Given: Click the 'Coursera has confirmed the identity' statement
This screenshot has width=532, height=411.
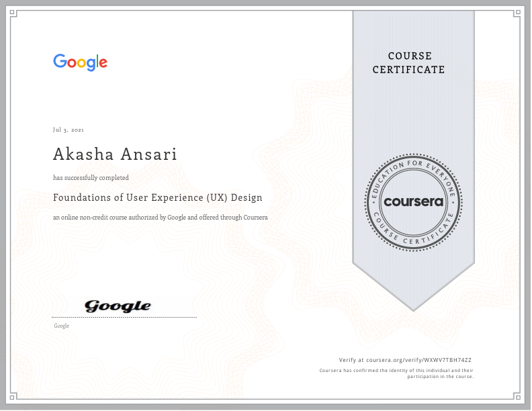Looking at the screenshot, I should (396, 373).
